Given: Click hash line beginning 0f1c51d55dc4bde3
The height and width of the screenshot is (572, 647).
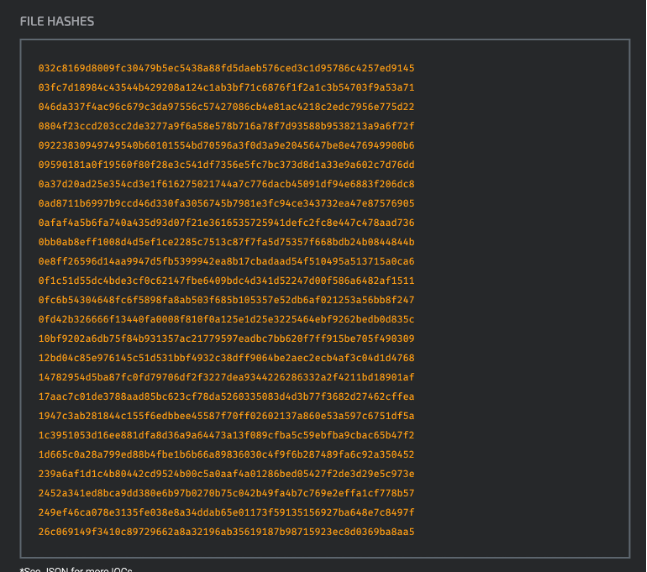Looking at the screenshot, I should (226, 280).
